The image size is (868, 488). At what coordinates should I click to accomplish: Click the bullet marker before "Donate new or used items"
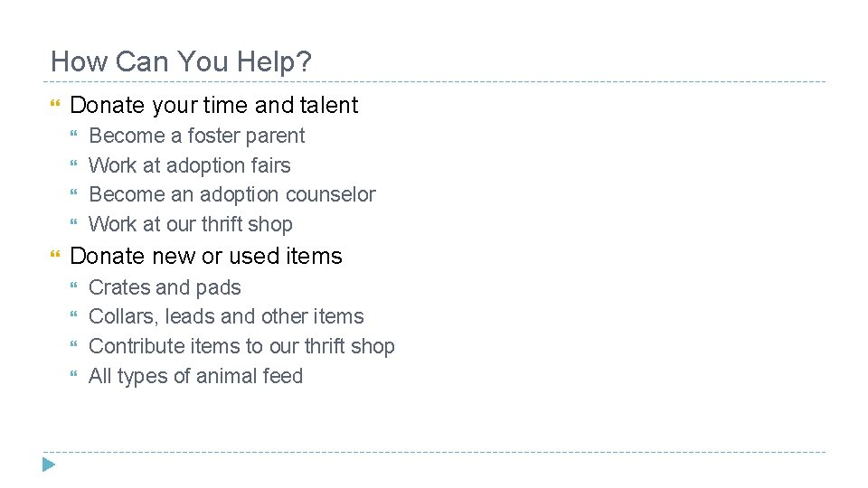56,257
